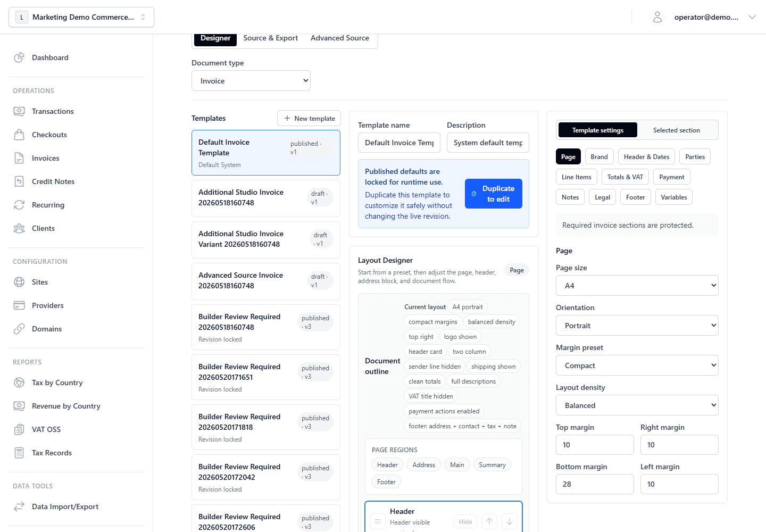Move Header section up arrow

coord(489,521)
